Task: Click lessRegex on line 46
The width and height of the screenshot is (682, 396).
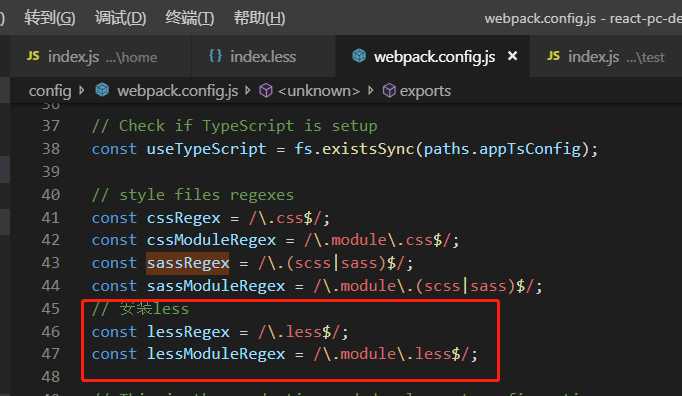Action: tap(188, 332)
